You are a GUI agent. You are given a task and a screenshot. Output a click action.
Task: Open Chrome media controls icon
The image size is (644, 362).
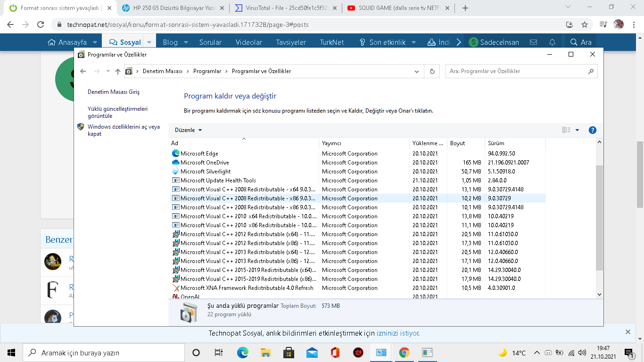point(603,25)
